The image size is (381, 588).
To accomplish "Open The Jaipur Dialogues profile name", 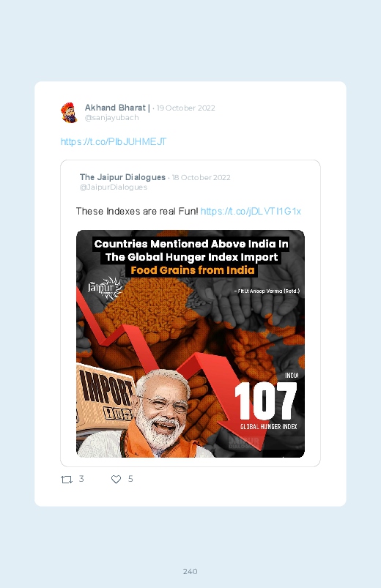I will click(122, 177).
